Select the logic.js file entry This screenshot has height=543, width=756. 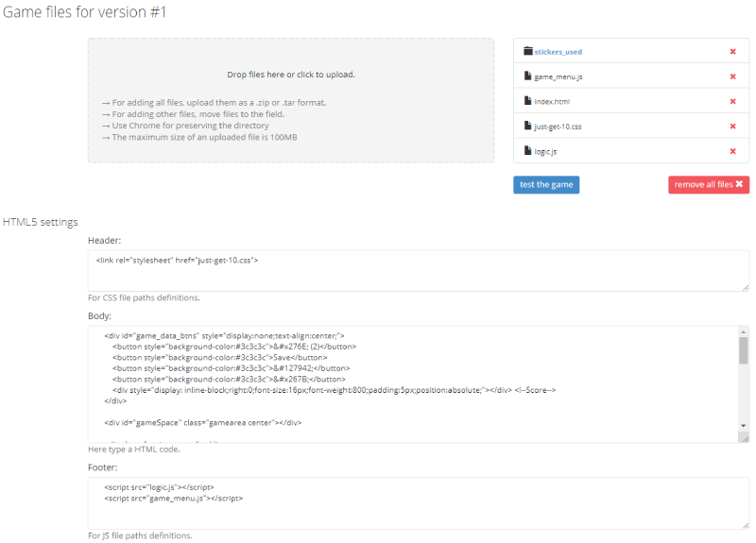coord(548,151)
